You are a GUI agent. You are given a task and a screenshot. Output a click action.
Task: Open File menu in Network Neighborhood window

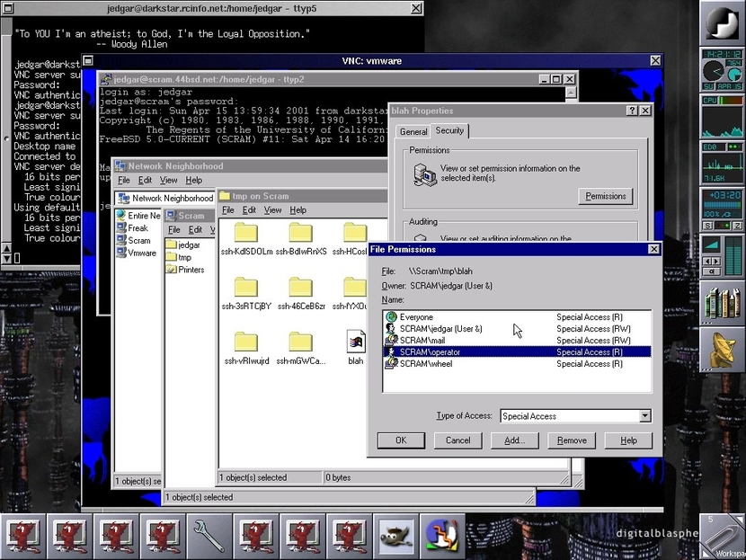tap(124, 180)
